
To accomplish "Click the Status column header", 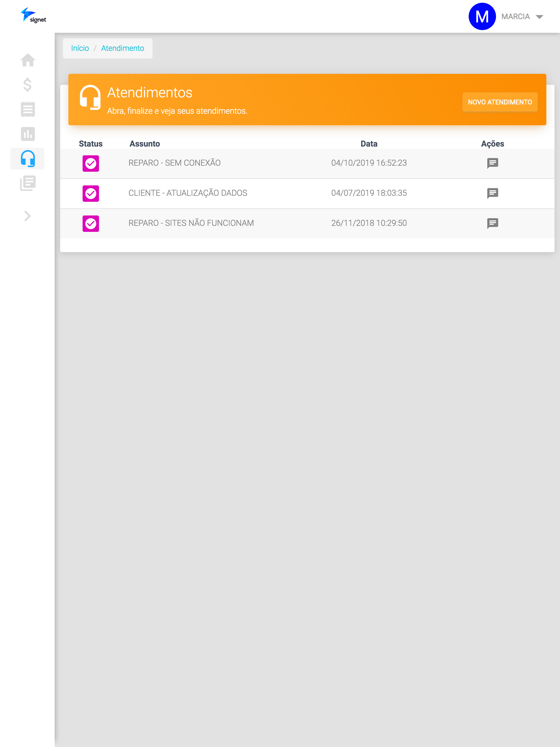I will tap(91, 144).
